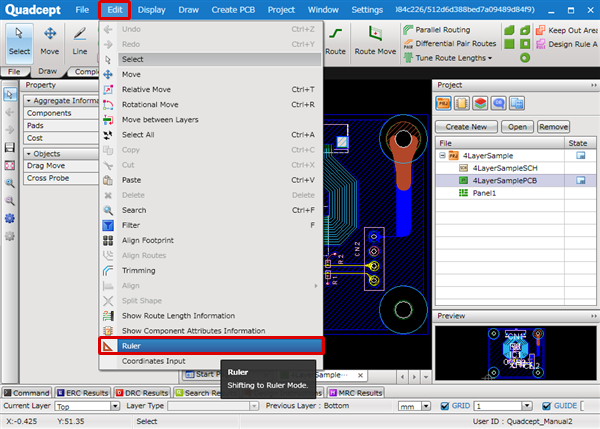Open the Display menu

152,10
